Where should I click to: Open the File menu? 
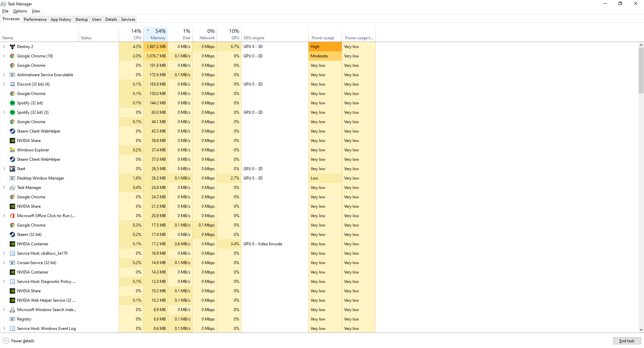pos(5,11)
